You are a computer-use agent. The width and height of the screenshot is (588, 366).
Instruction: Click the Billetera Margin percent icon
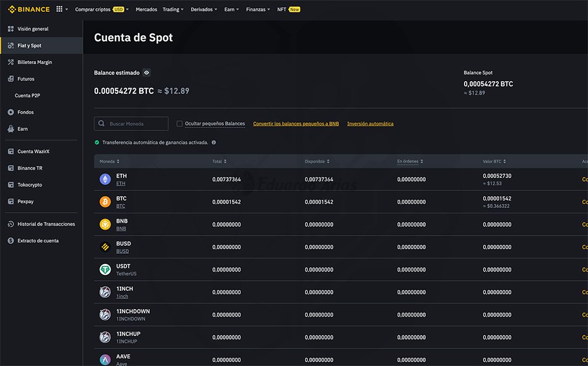[11, 62]
